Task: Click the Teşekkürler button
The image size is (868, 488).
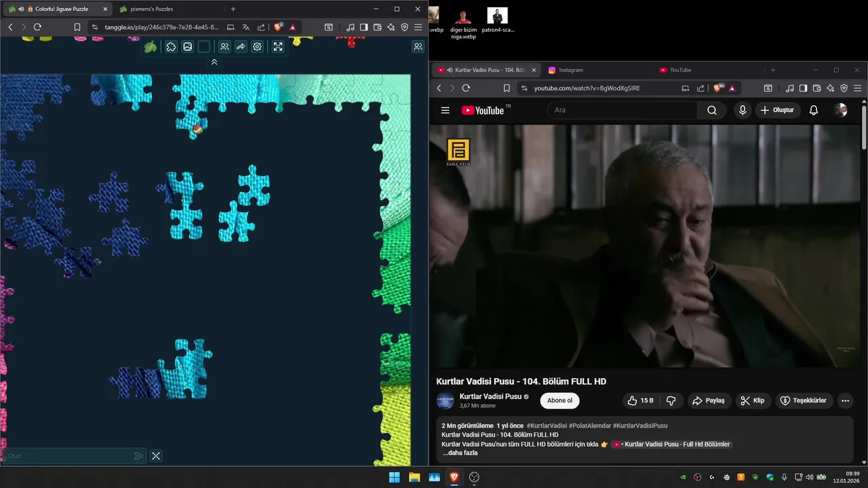Action: click(x=804, y=401)
